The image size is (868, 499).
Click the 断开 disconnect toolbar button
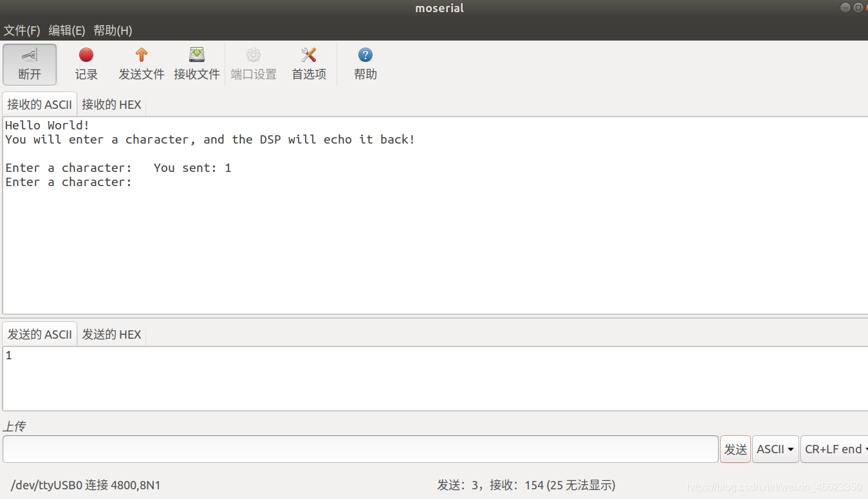tap(30, 64)
